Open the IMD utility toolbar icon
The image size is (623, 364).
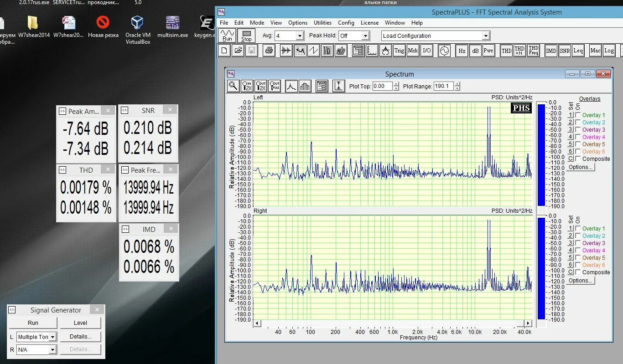tap(551, 51)
